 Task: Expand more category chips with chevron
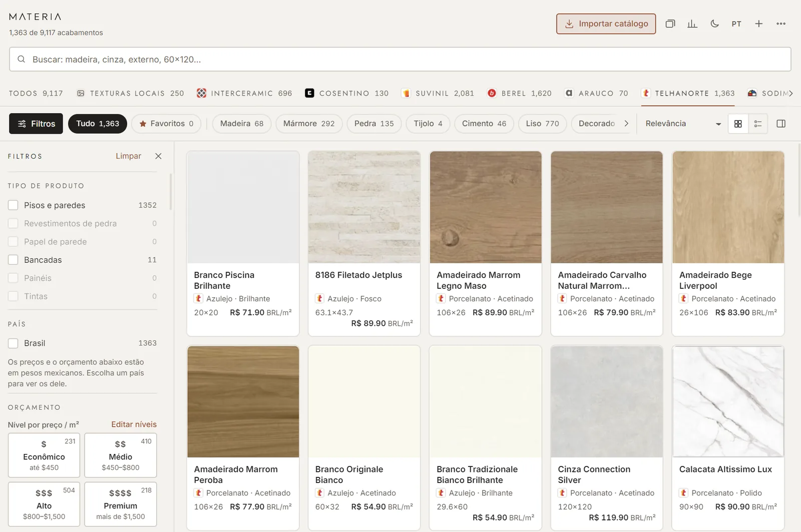tap(626, 124)
